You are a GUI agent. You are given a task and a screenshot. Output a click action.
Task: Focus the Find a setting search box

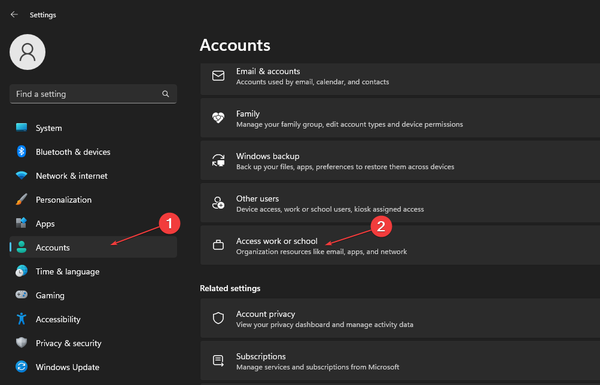click(x=93, y=94)
